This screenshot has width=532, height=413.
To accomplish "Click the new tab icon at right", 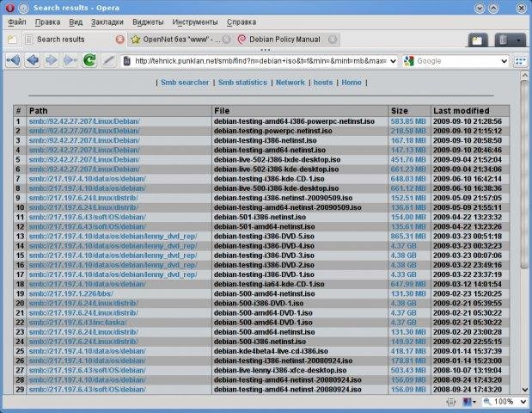I will click(x=478, y=40).
